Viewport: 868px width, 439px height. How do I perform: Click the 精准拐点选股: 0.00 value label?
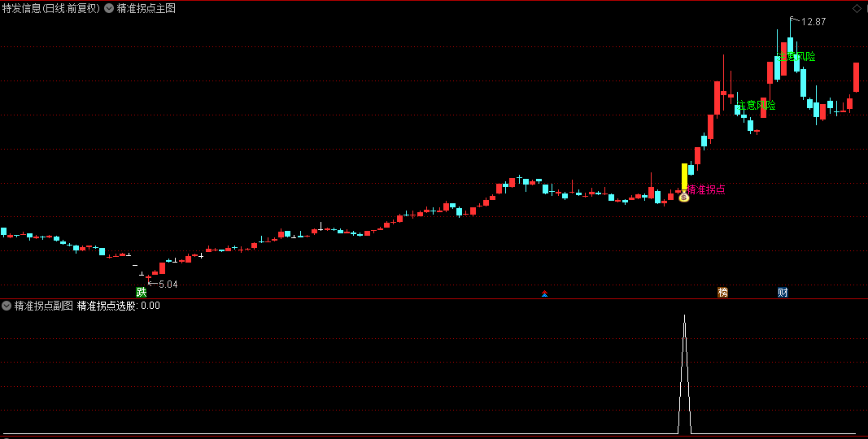tap(119, 305)
